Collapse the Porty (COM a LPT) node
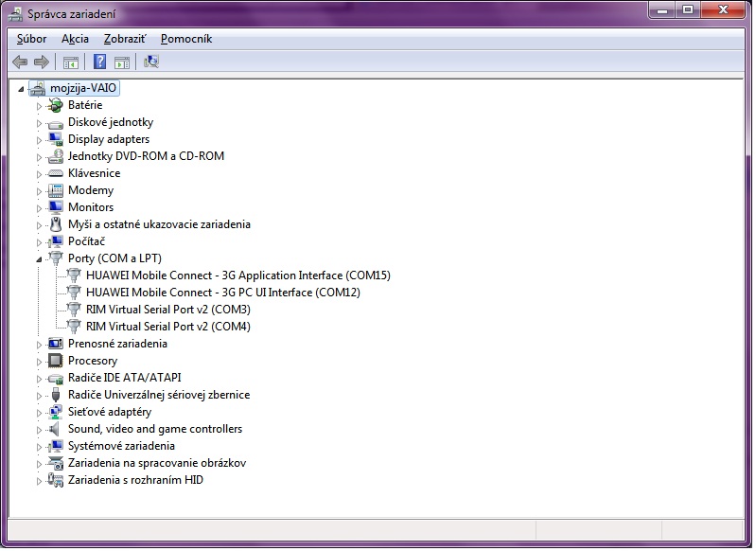756x551 pixels. pyautogui.click(x=40, y=258)
